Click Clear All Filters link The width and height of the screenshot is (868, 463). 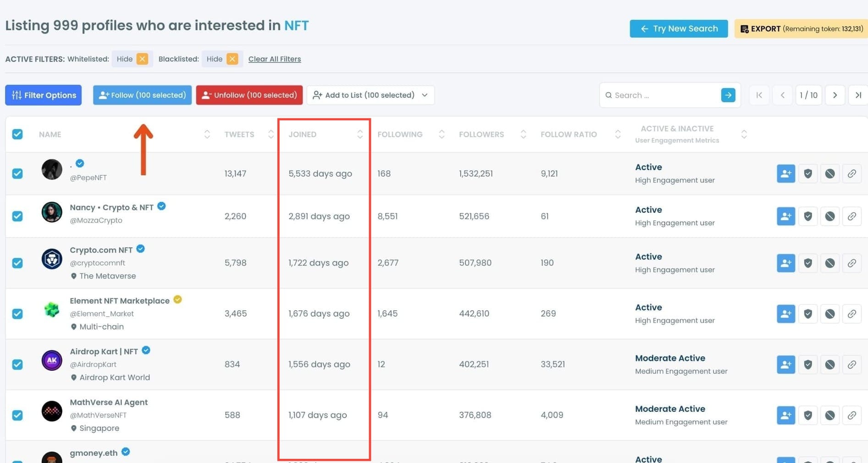tap(274, 59)
